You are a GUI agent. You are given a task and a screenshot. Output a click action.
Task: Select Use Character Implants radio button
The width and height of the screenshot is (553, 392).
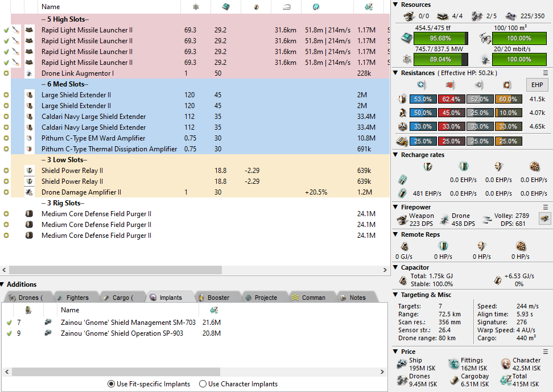pyautogui.click(x=203, y=384)
